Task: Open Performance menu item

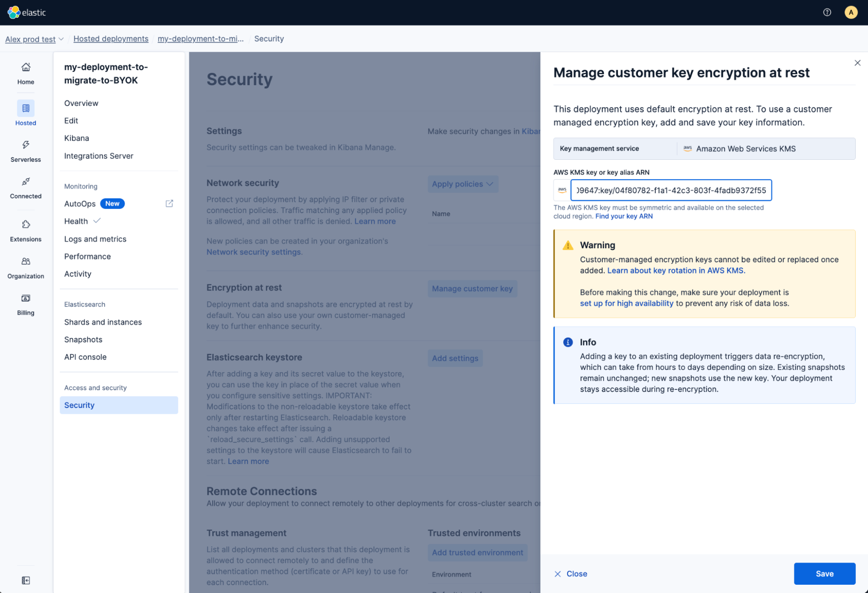Action: click(87, 257)
